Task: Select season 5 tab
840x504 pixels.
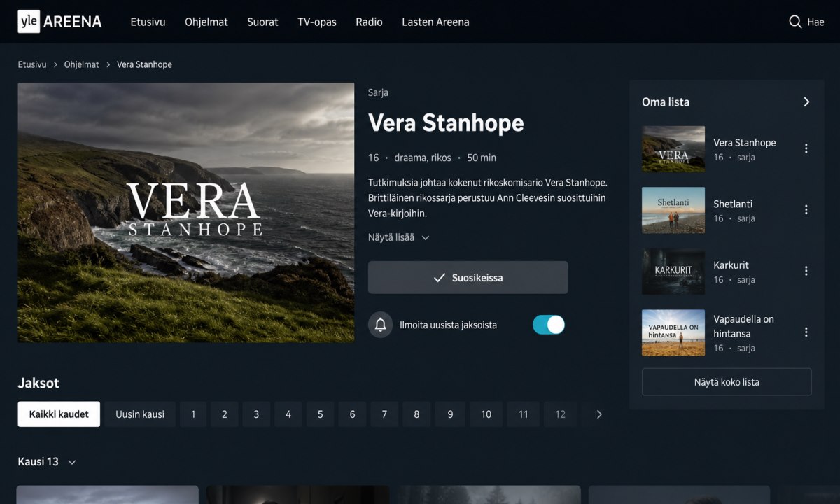Action: click(321, 414)
